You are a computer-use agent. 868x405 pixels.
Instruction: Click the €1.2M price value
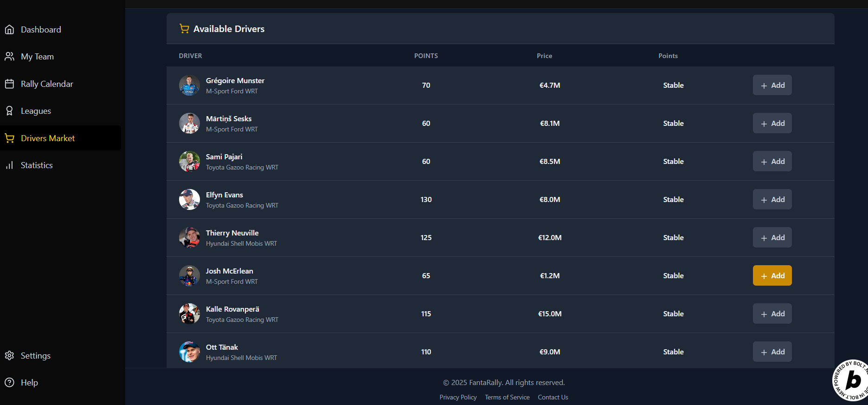550,276
